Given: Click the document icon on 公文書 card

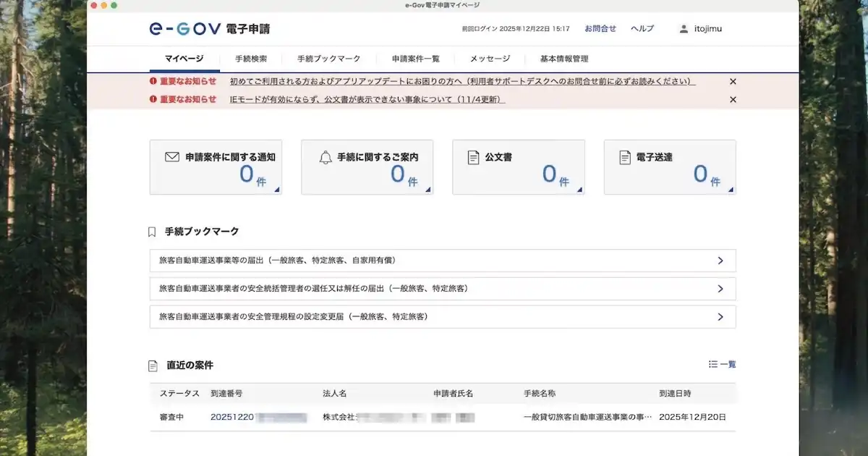Looking at the screenshot, I should click(473, 157).
